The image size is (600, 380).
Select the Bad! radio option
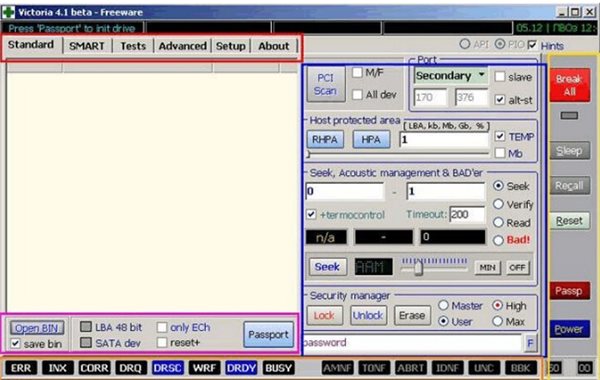(x=498, y=240)
